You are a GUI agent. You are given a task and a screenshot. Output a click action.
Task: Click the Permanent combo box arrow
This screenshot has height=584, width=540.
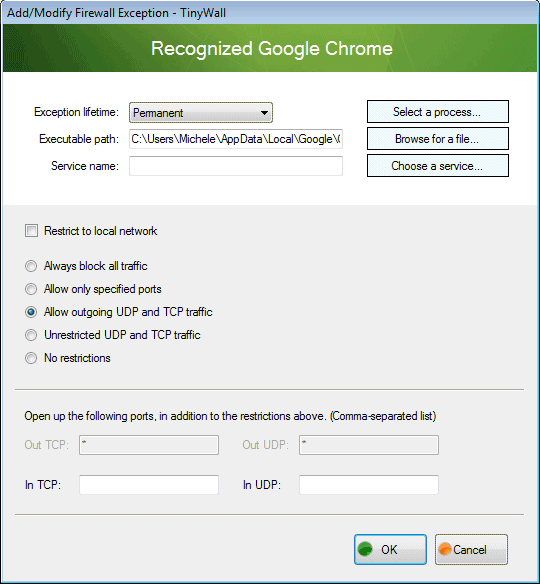click(264, 113)
